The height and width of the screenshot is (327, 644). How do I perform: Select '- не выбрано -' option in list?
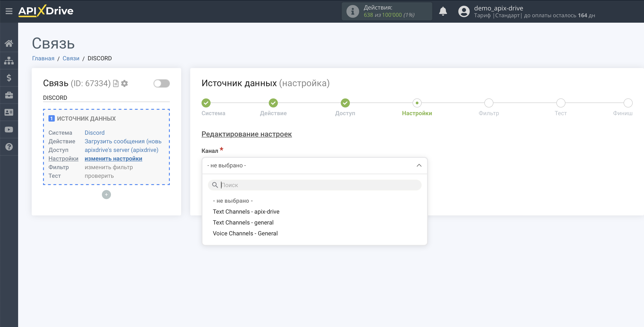point(233,201)
